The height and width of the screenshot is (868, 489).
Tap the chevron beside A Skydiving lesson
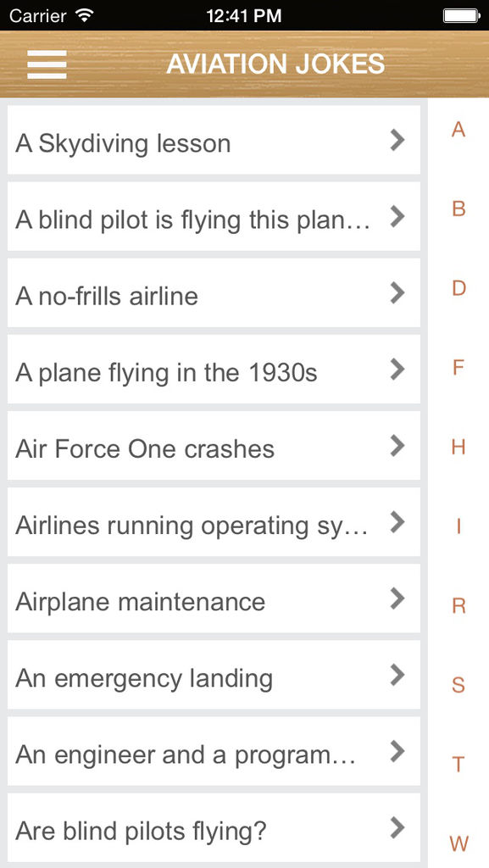coord(397,141)
